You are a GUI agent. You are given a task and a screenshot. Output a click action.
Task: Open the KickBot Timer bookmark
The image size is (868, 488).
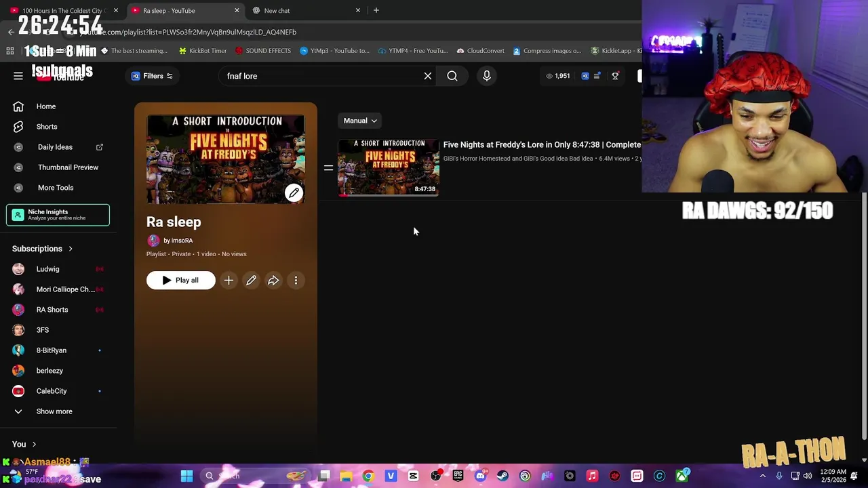(x=203, y=51)
